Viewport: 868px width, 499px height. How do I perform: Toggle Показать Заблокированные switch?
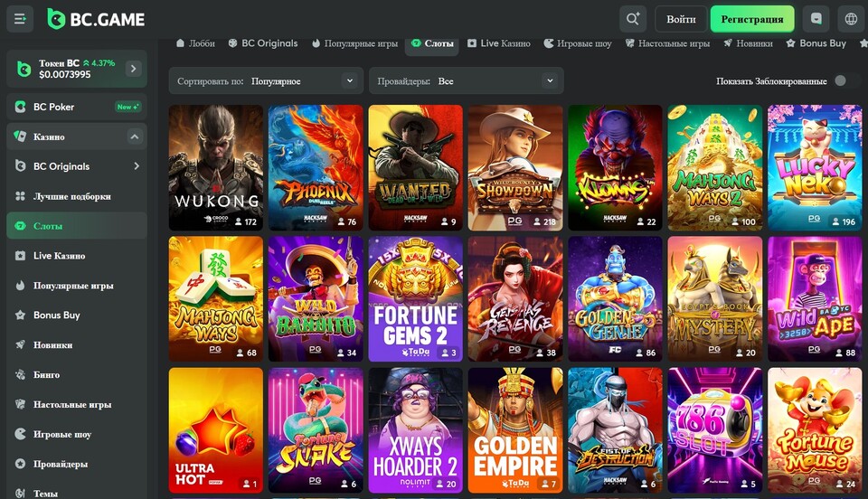(x=845, y=81)
